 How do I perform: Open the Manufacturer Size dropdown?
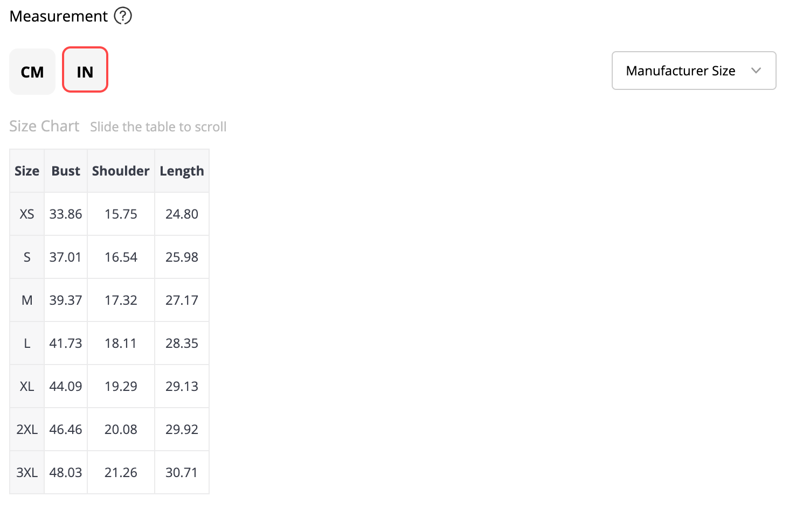click(694, 71)
